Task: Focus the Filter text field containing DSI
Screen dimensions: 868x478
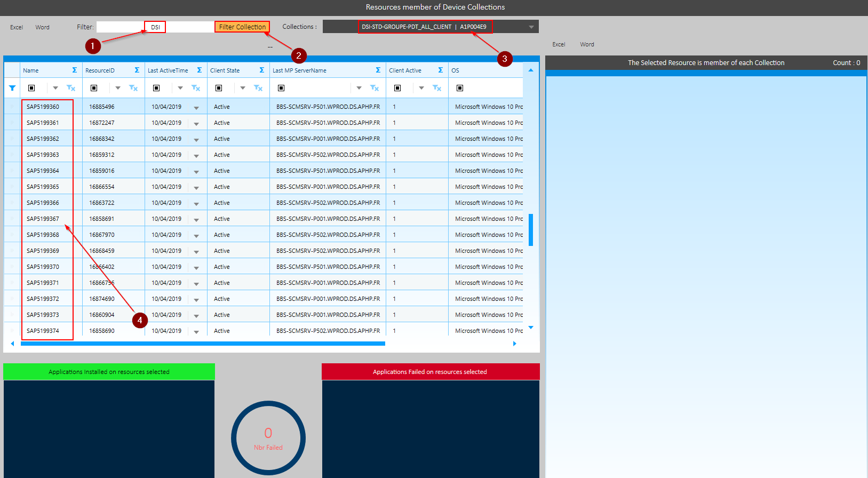Action: tap(155, 27)
